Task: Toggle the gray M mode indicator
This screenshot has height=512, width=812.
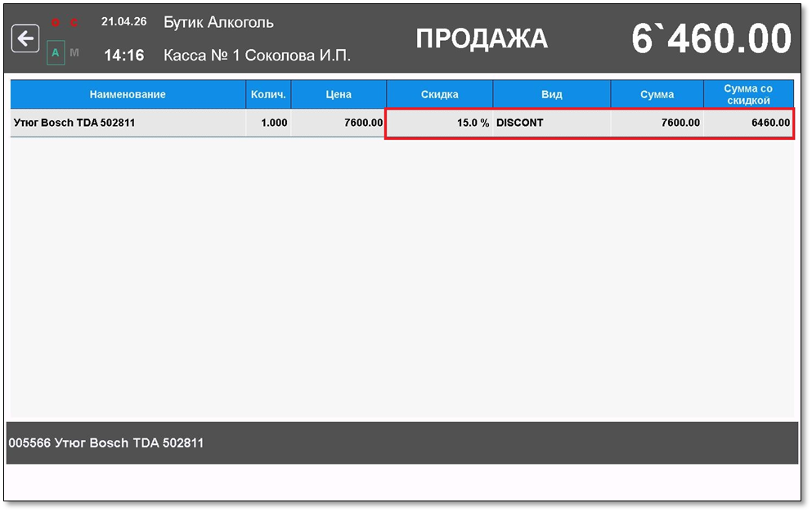Action: [x=74, y=53]
